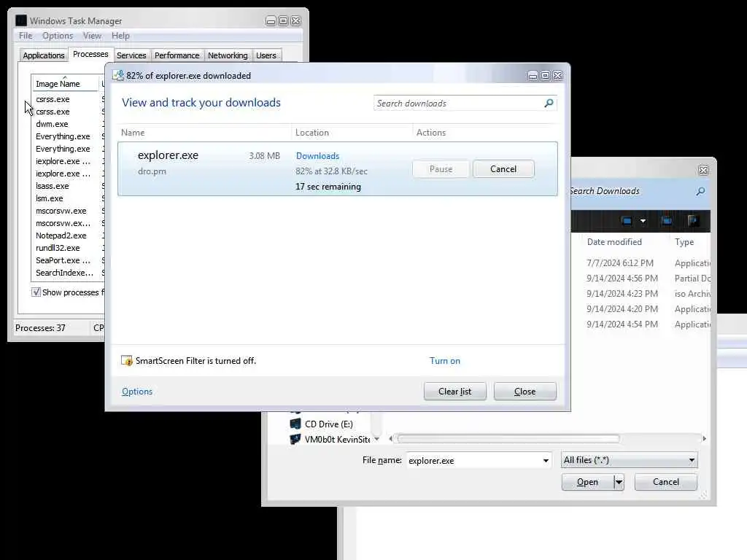Select file dated 9/14/2024 4:20 PM
The height and width of the screenshot is (560, 747).
(622, 308)
